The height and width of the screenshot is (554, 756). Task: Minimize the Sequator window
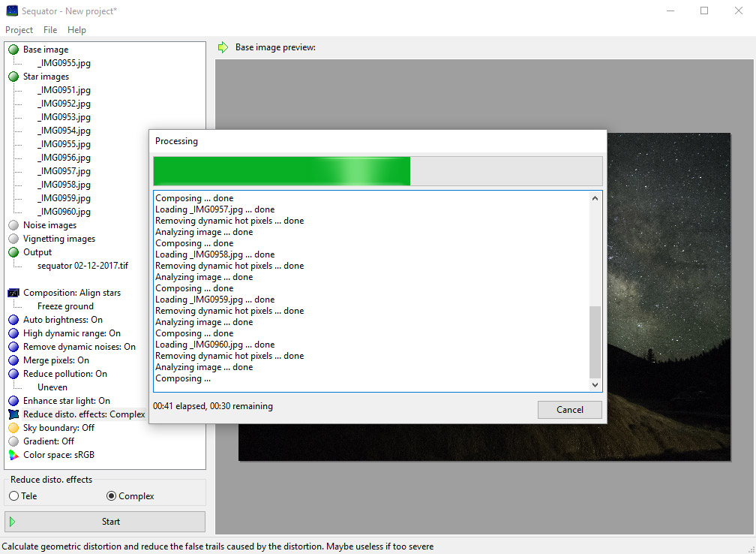click(670, 11)
